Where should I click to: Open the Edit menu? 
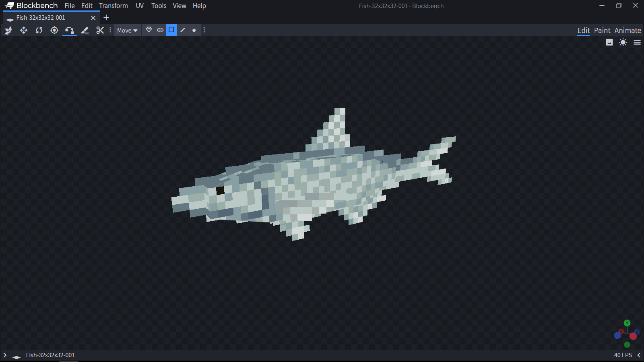tap(87, 6)
